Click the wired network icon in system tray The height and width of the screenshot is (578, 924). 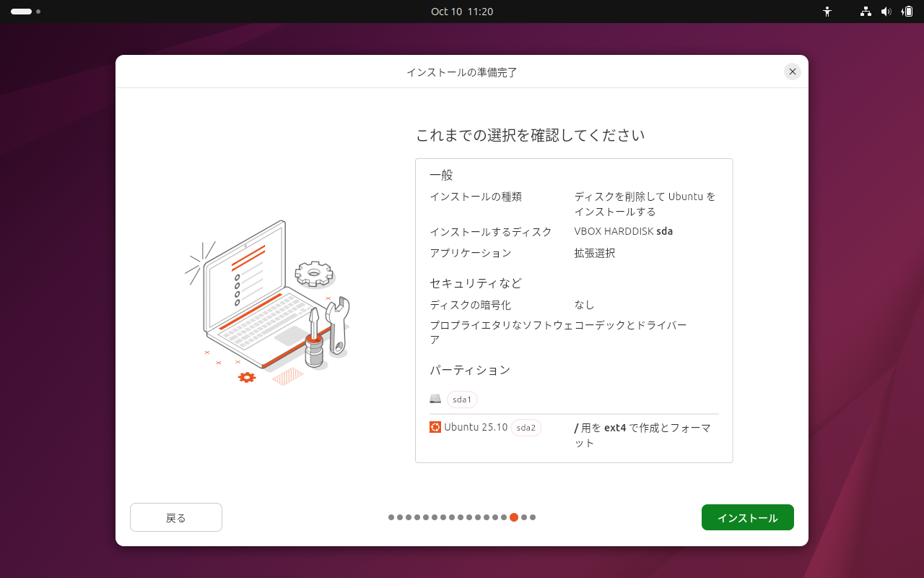click(x=865, y=12)
